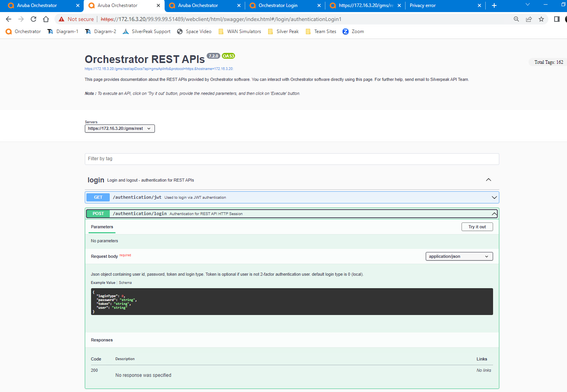Collapse the POST /authentication/login operation chevron
567x392 pixels.
coord(494,214)
